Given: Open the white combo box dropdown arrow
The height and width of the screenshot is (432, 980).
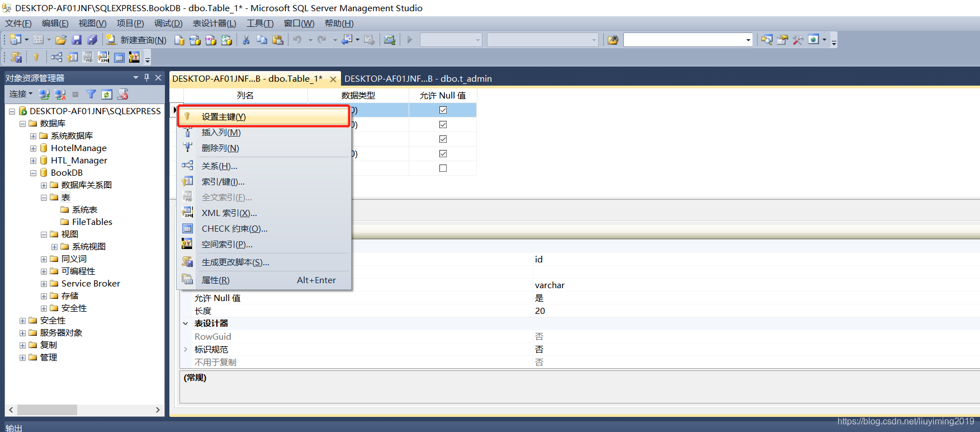Looking at the screenshot, I should (748, 40).
